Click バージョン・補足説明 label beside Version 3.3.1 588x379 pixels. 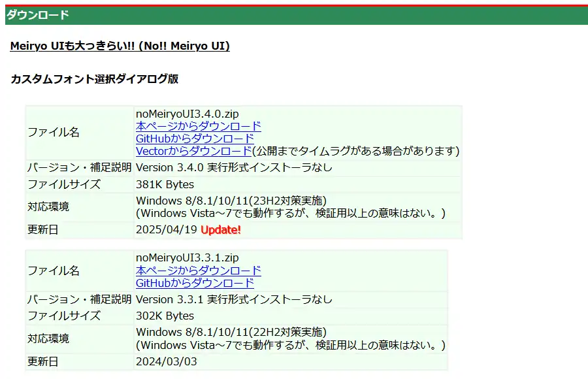click(x=80, y=299)
